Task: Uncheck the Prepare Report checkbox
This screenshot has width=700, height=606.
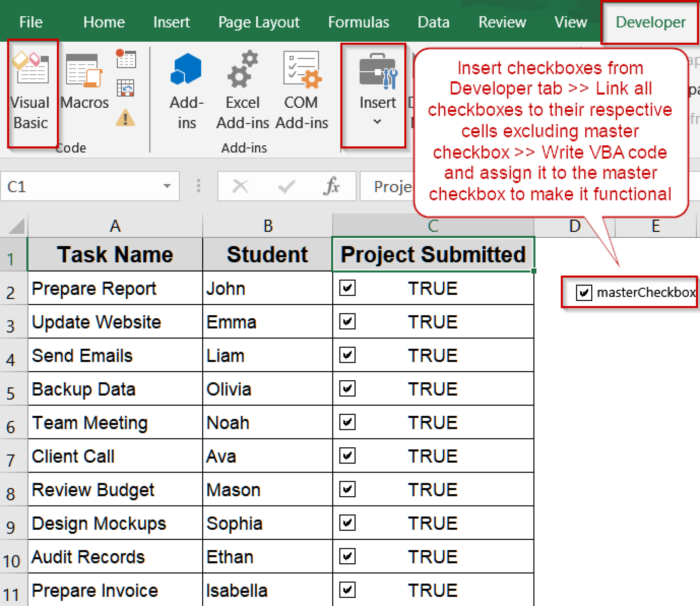Action: coord(347,288)
